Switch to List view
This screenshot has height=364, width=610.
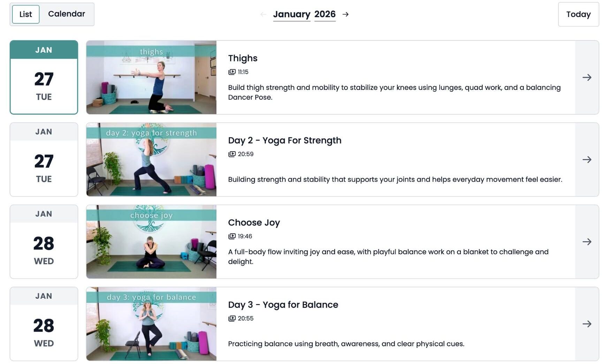[25, 14]
